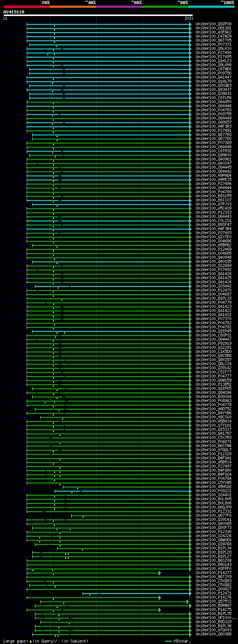Click label UniRef100_C8XPS1
This screenshot has width=238, height=644.
coord(213,335)
